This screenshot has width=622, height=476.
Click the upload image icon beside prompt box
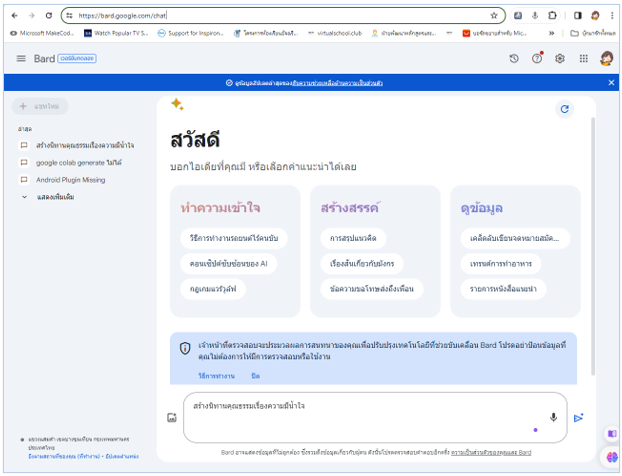tap(172, 418)
